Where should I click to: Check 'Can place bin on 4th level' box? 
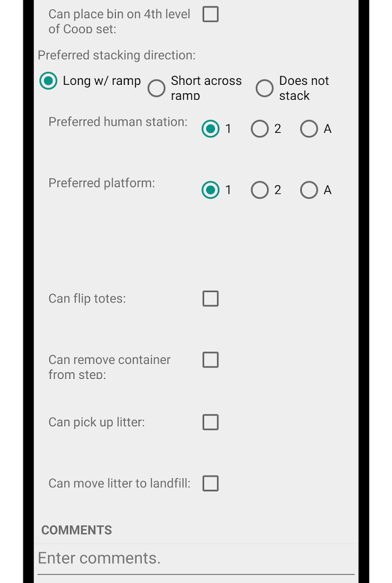click(211, 14)
